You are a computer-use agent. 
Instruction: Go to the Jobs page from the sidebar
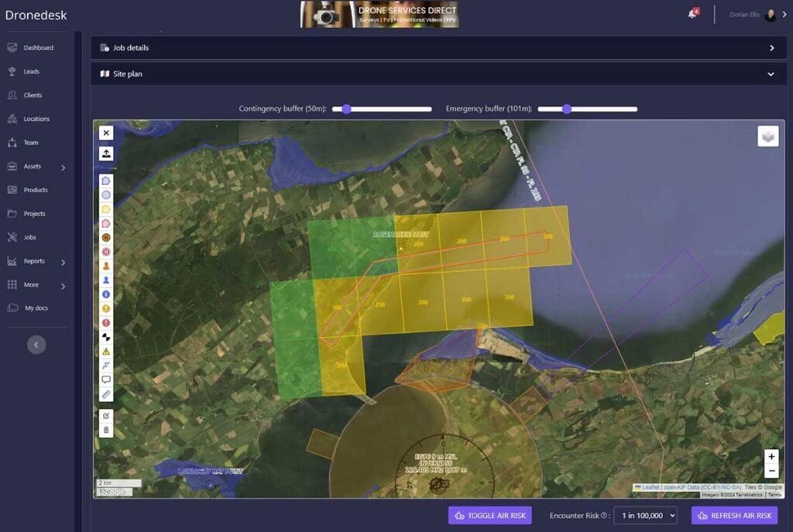click(x=29, y=237)
